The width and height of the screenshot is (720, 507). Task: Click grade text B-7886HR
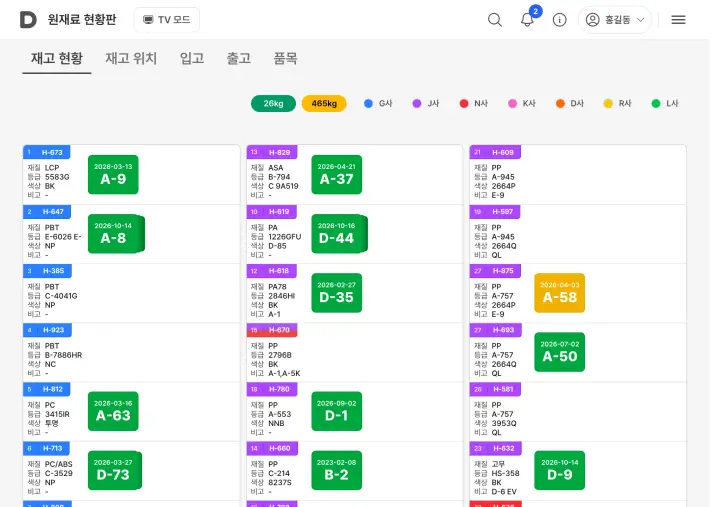tap(63, 355)
